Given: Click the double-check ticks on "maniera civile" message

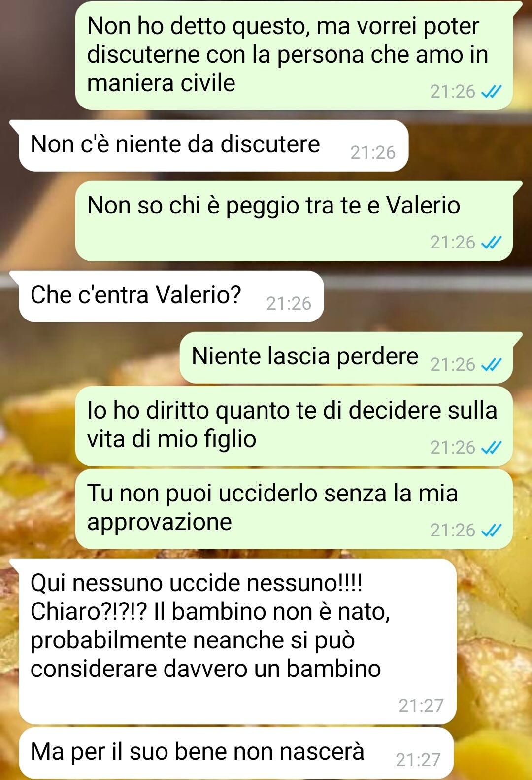Looking at the screenshot, I should (x=491, y=92).
